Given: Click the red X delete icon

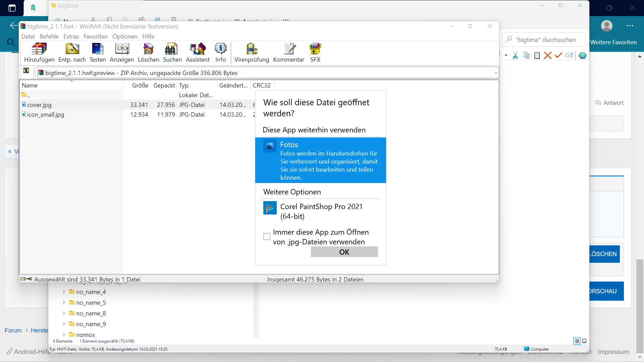Looking at the screenshot, I should (548, 56).
